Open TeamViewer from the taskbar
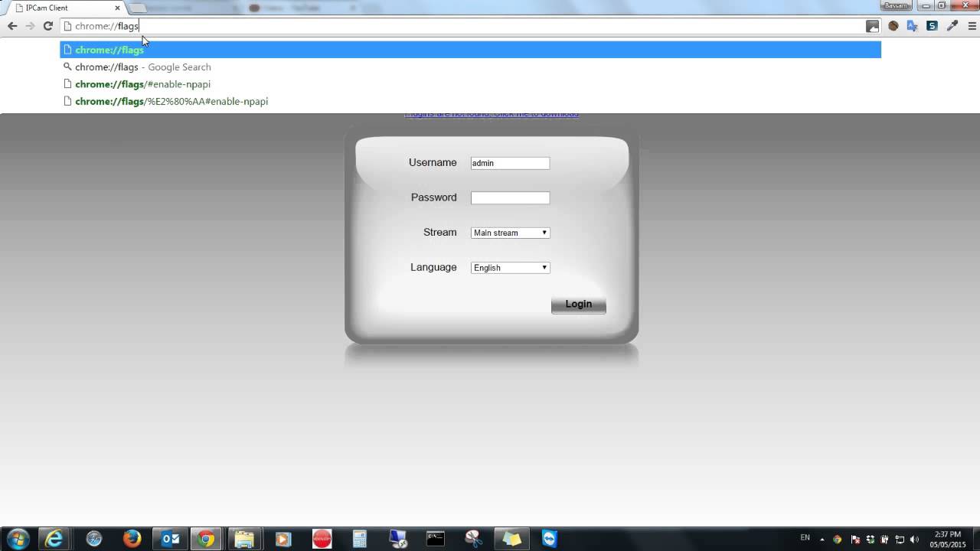Viewport: 980px width, 551px height. 550,539
